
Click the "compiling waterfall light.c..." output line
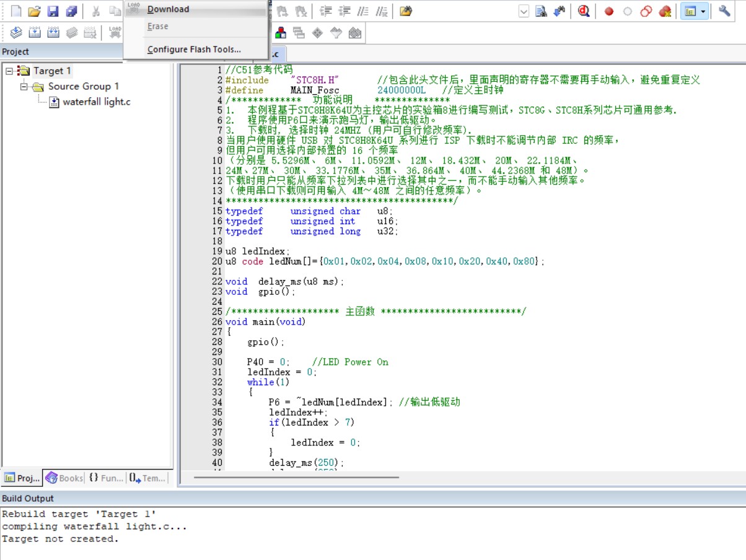pos(94,527)
